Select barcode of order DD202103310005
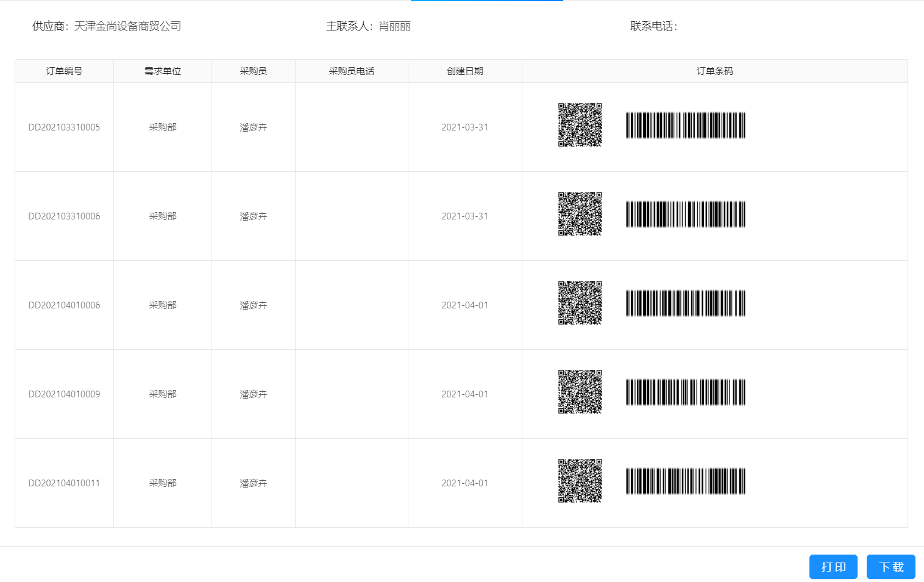This screenshot has height=582, width=924. [x=686, y=125]
